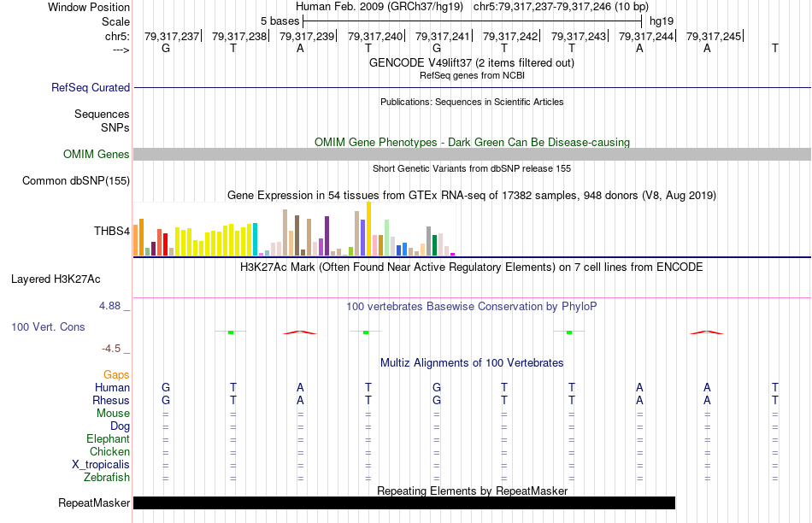This screenshot has width=812, height=523.
Task: Click 'Basewise Conservation by PhyloP' title
Action: pyautogui.click(x=471, y=307)
